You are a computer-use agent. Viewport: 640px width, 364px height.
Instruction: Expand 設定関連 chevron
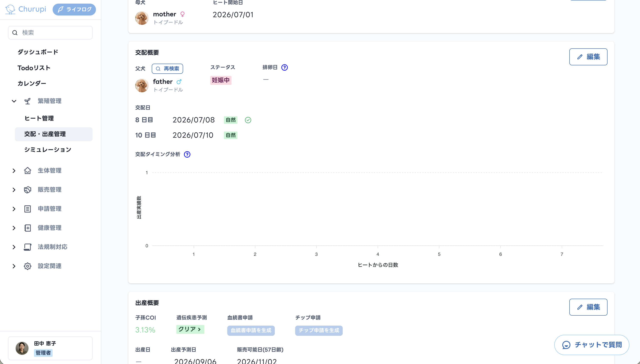[14, 266]
